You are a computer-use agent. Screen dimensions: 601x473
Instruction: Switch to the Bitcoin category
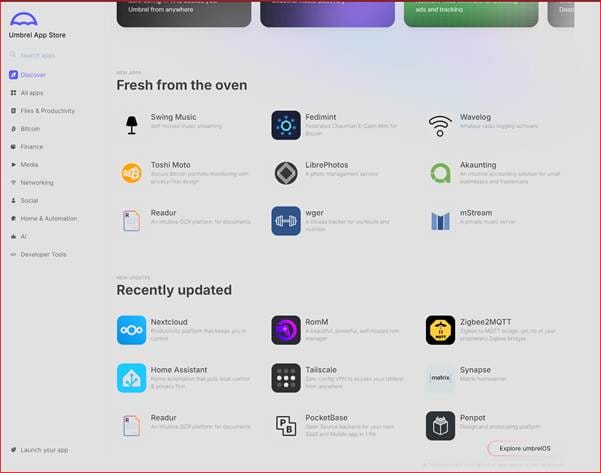click(x=25, y=129)
